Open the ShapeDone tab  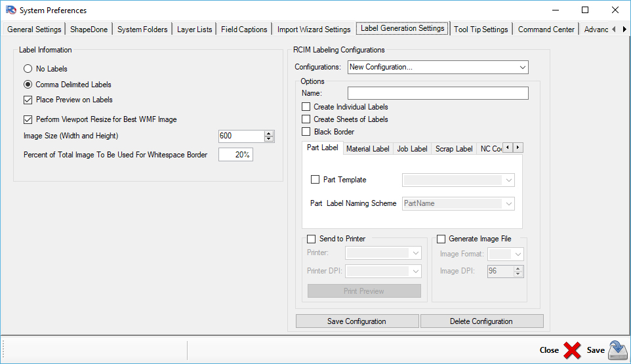point(89,30)
